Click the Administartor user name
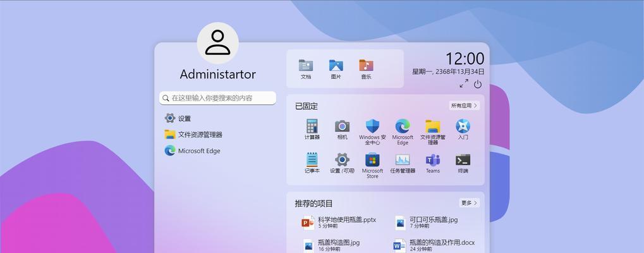644x253 pixels. (x=217, y=75)
